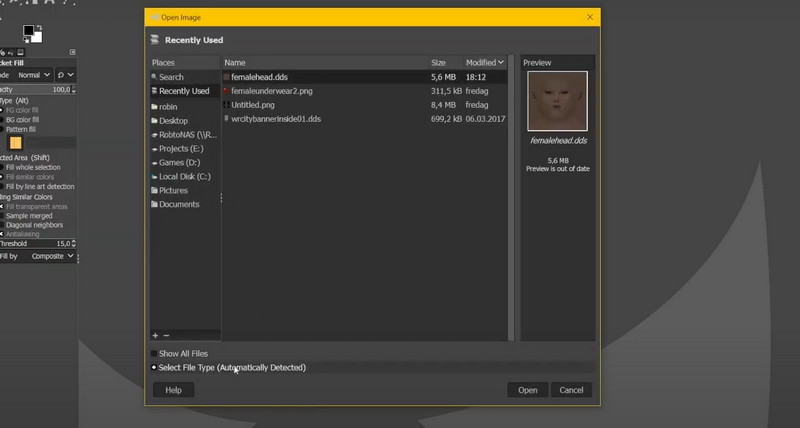
Task: Click the RobtoNAS network drive icon
Action: point(154,135)
